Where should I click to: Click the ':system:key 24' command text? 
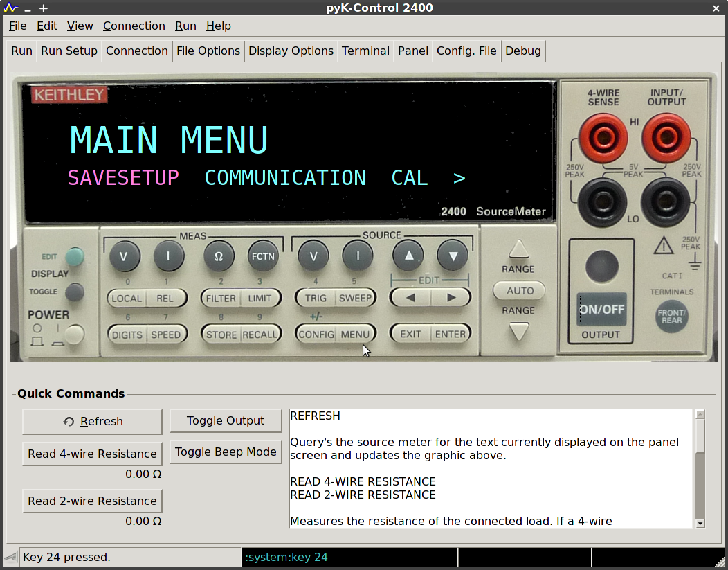point(286,557)
